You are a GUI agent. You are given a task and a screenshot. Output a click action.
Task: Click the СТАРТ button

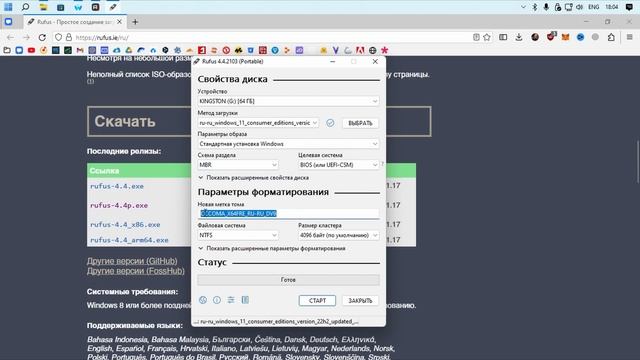click(x=317, y=300)
